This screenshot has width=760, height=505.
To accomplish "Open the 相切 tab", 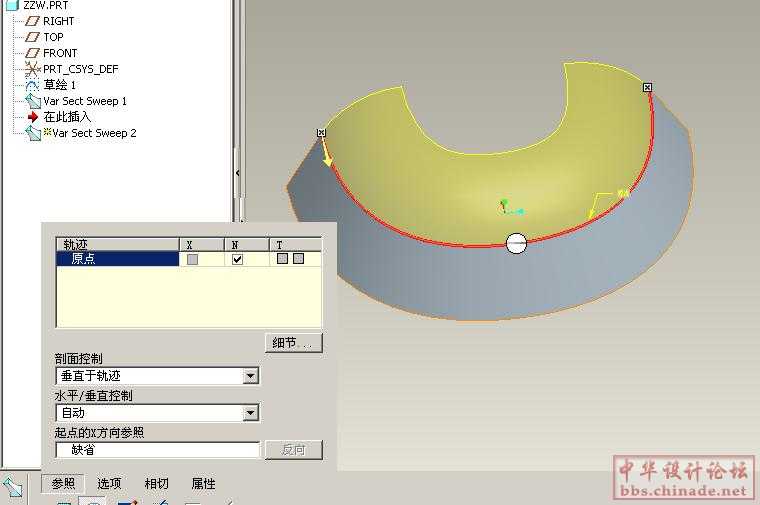I will (x=156, y=483).
